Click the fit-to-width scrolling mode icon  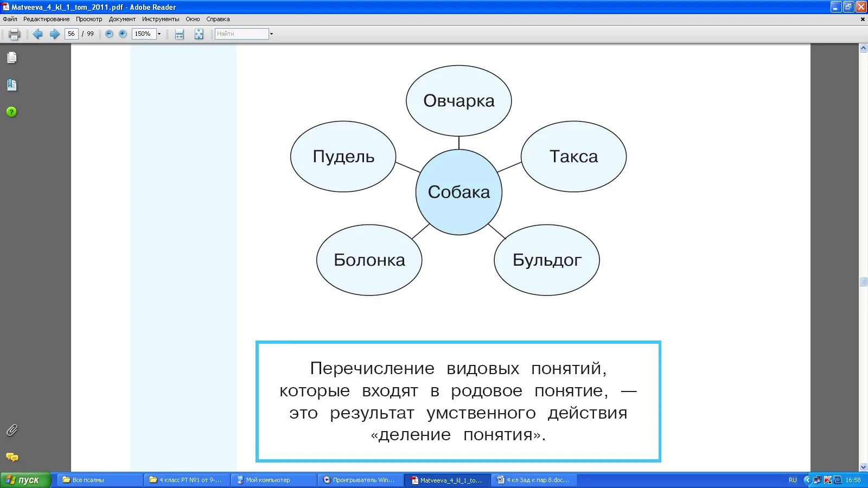180,34
